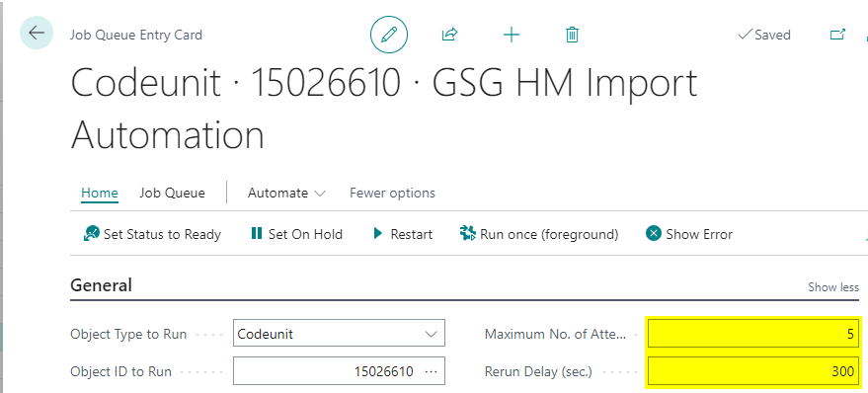The image size is (868, 393).
Task: Click the Object ID lookup ellipsis
Action: [431, 371]
